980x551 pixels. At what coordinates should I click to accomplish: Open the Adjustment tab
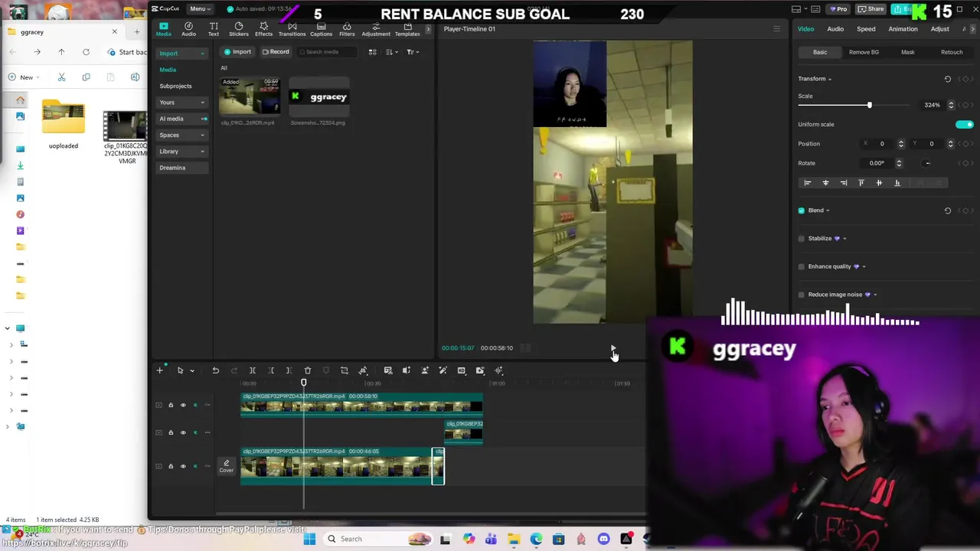point(376,29)
